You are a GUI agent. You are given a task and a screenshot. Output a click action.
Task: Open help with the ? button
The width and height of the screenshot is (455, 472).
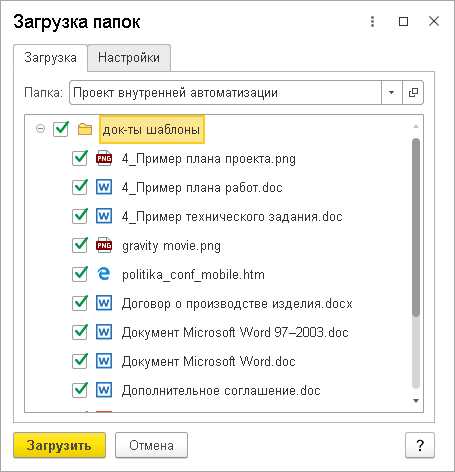(420, 445)
